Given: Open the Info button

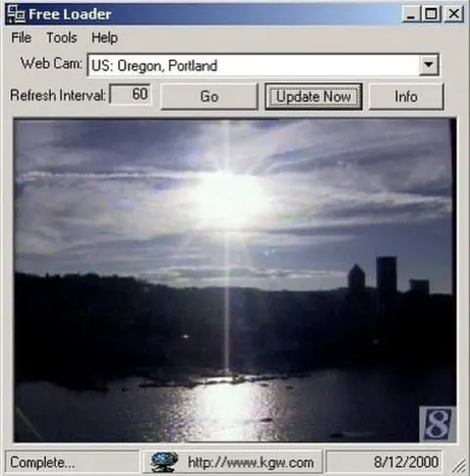Looking at the screenshot, I should (406, 97).
